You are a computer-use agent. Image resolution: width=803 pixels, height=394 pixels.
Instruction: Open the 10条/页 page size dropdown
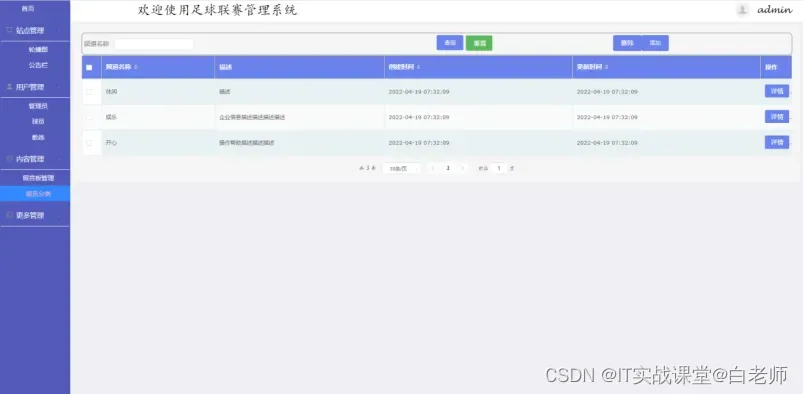(x=401, y=168)
